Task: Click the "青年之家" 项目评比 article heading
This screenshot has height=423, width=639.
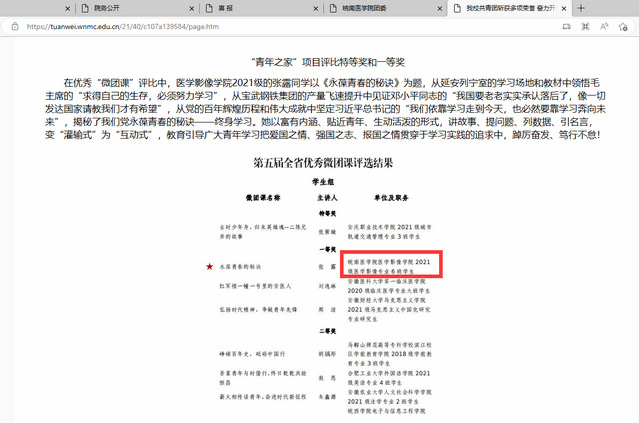Action: [x=318, y=61]
